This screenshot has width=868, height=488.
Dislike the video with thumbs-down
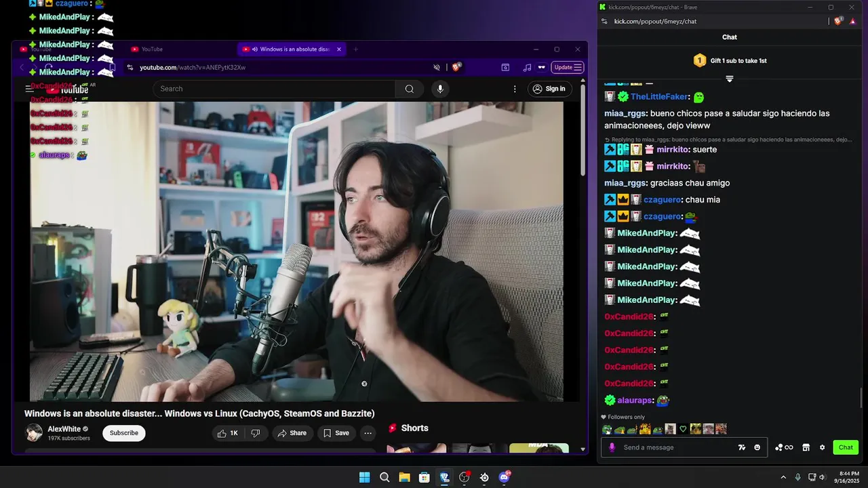tap(256, 433)
